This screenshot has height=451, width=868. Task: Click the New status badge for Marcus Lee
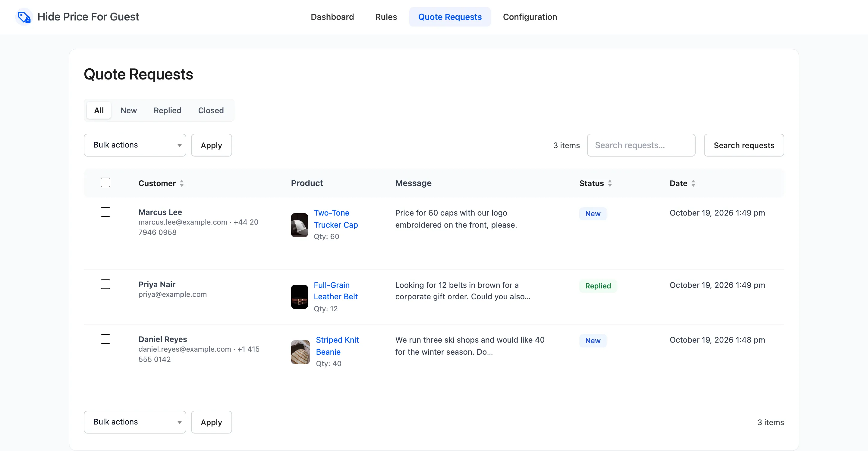coord(593,214)
